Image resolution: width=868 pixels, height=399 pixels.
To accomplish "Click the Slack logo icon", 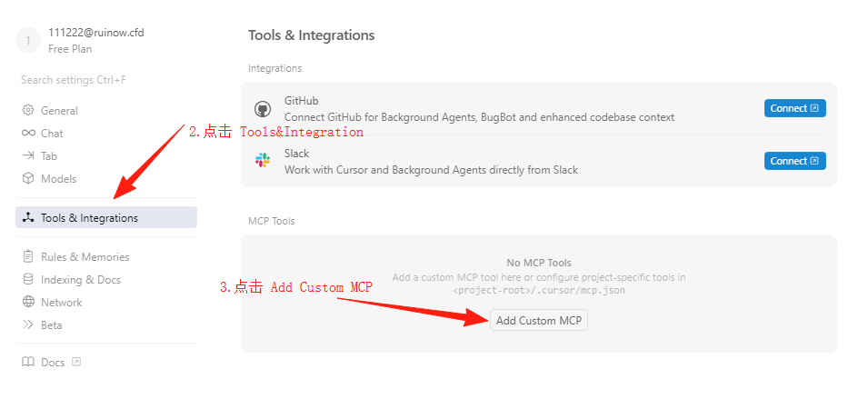I will click(263, 161).
